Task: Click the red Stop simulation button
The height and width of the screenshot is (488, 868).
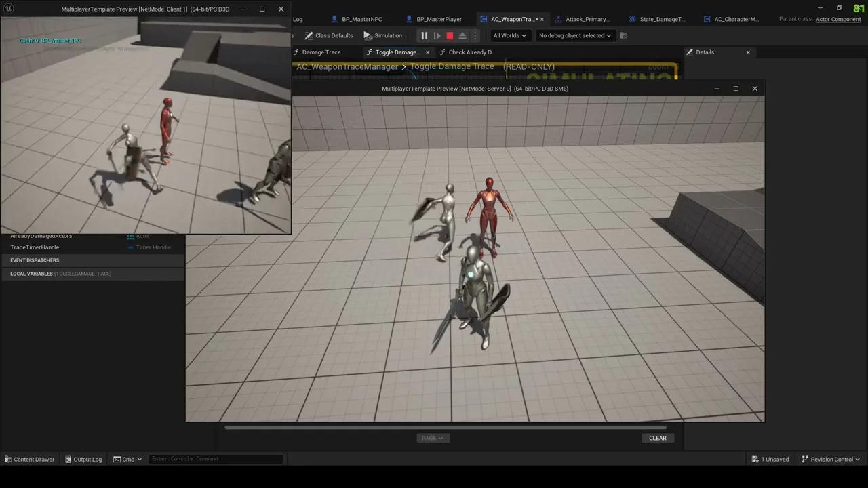Action: click(450, 35)
